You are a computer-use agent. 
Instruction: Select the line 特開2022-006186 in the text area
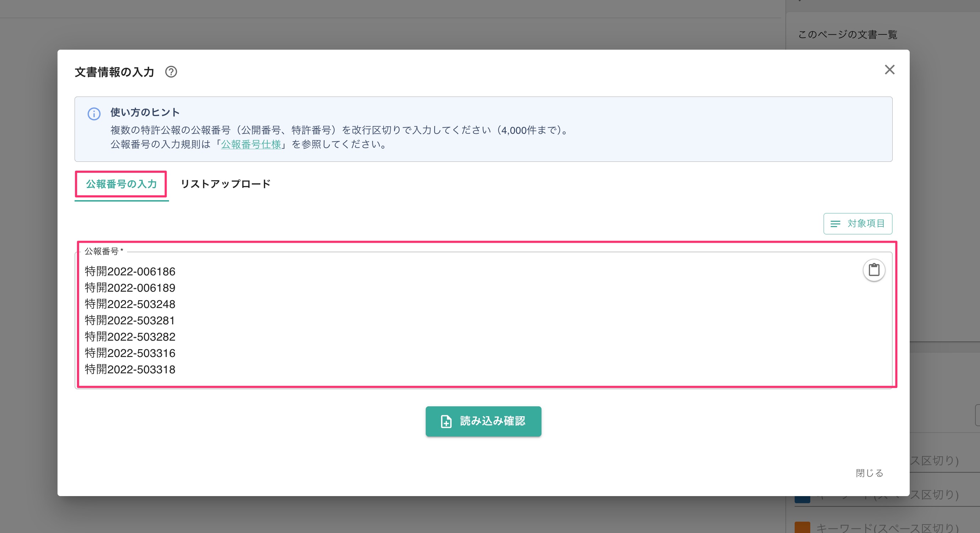(x=130, y=271)
